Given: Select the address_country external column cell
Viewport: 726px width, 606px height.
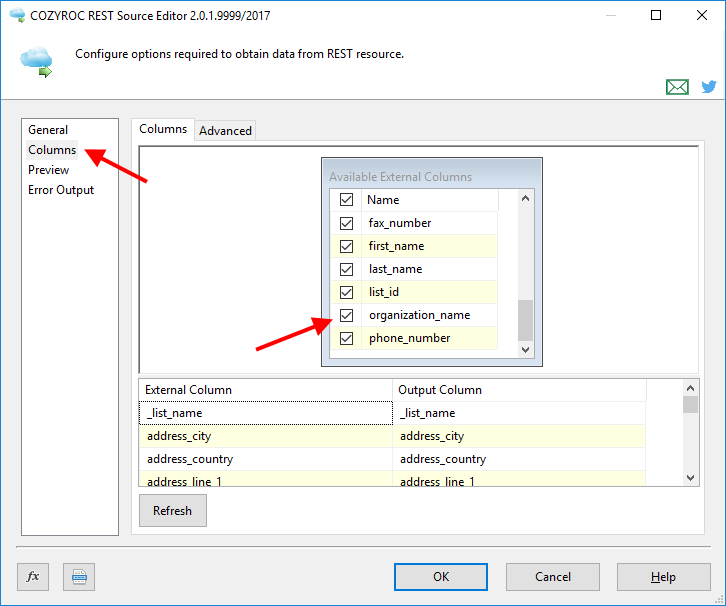Looking at the screenshot, I should [266, 459].
